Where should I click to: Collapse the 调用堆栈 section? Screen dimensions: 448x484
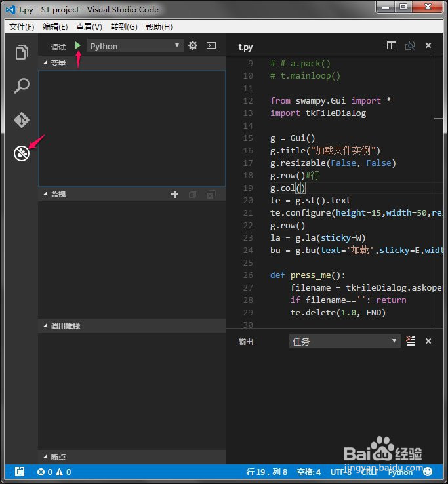[x=132, y=326]
